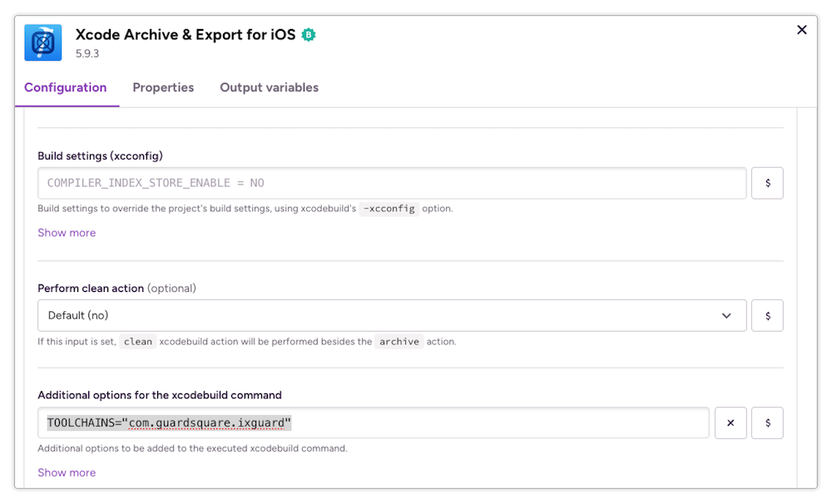Switch to the Properties tab
This screenshot has width=832, height=504.
coord(163,87)
